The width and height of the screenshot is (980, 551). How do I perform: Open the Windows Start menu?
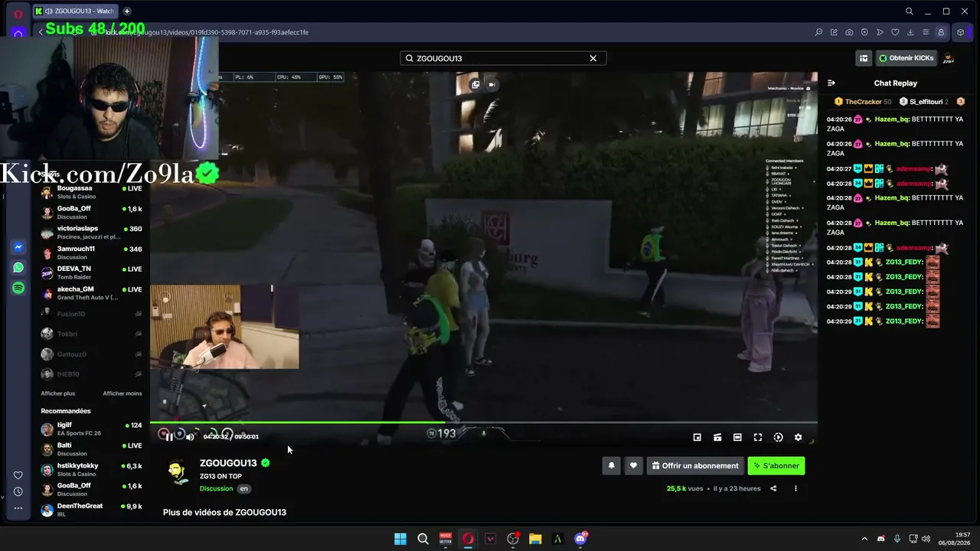tap(400, 539)
